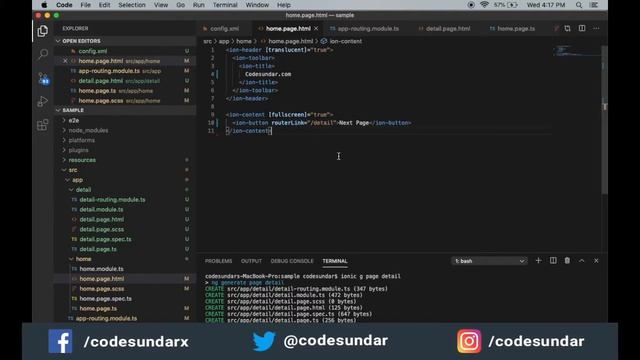
Task: Maximize the panel with up chevron
Action: click(582, 260)
